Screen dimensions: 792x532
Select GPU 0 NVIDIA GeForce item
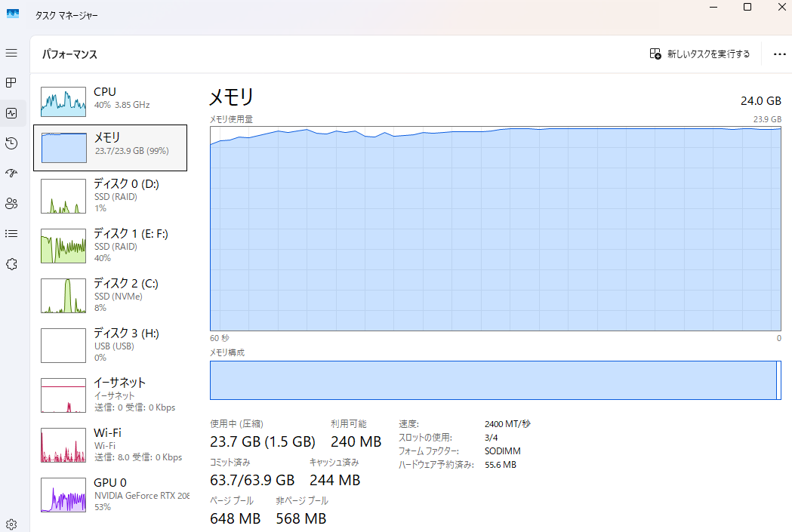pyautogui.click(x=110, y=495)
